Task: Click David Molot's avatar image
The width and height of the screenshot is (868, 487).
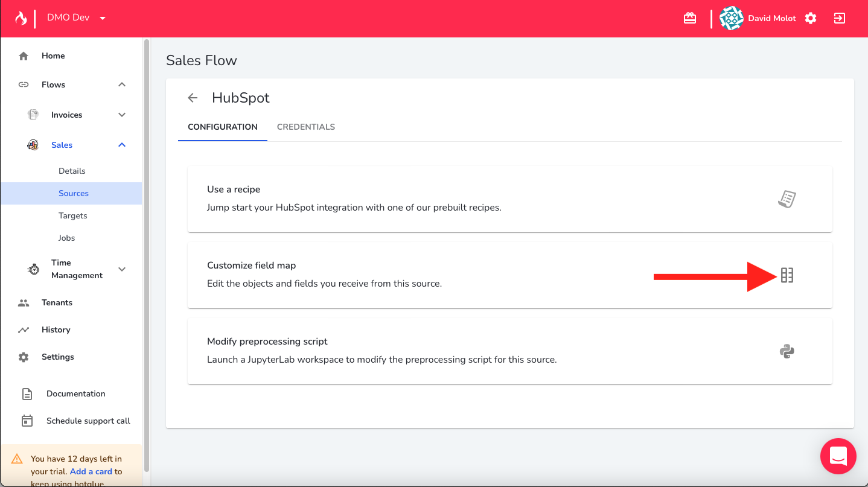Action: pos(732,18)
